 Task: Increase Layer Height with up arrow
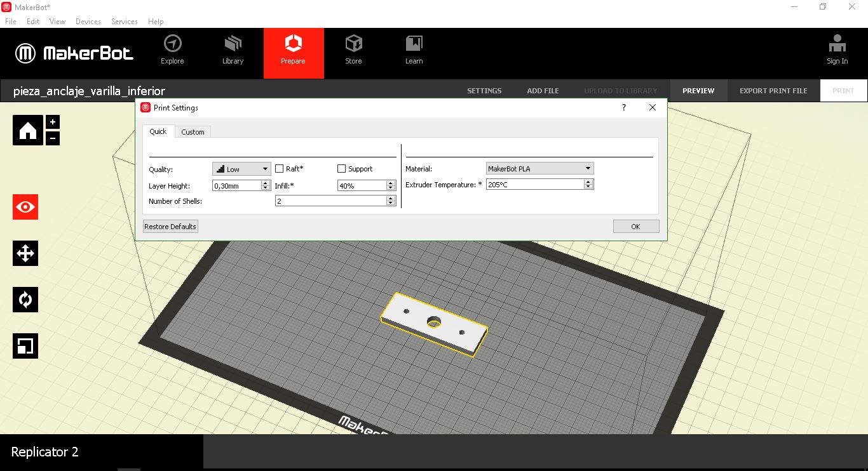(266, 183)
